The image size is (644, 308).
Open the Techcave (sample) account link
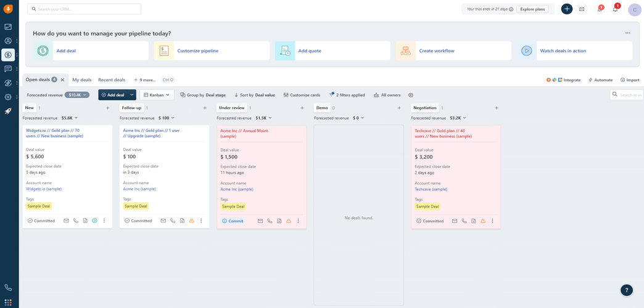point(431,190)
